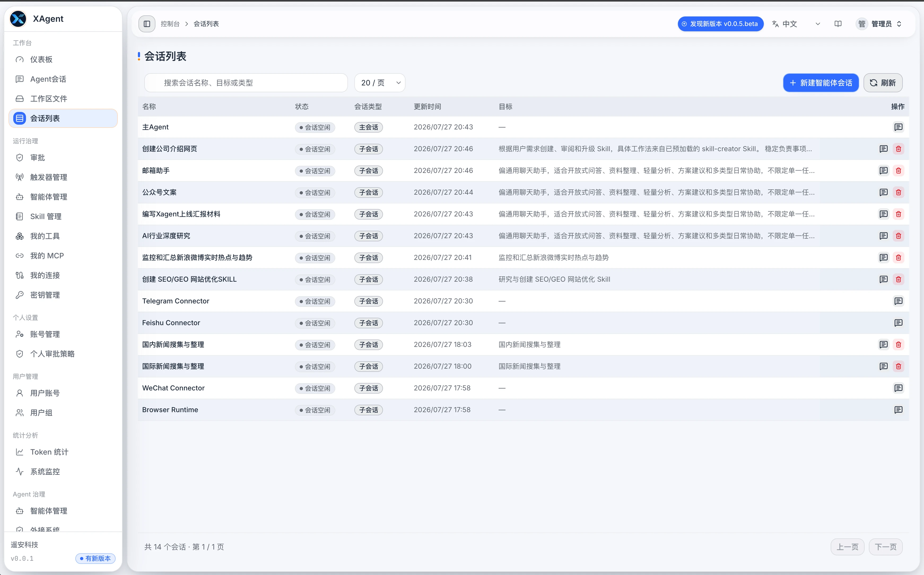Screen dimensions: 924x575
Task: Open chat for 主Agent row
Action: [898, 127]
